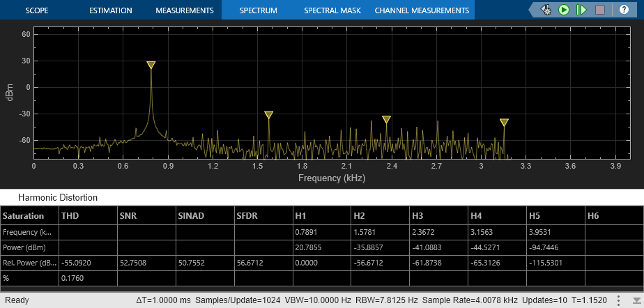Open the Help question mark icon
This screenshot has height=308, width=644.
[624, 10]
